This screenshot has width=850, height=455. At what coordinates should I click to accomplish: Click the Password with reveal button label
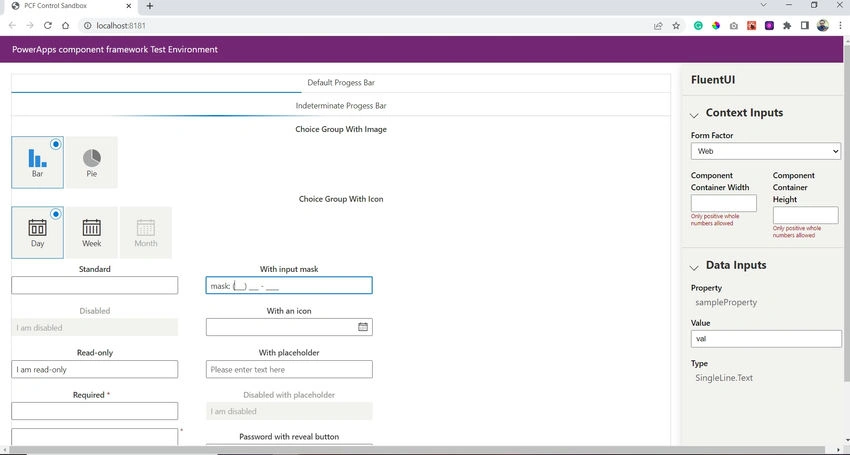click(289, 437)
